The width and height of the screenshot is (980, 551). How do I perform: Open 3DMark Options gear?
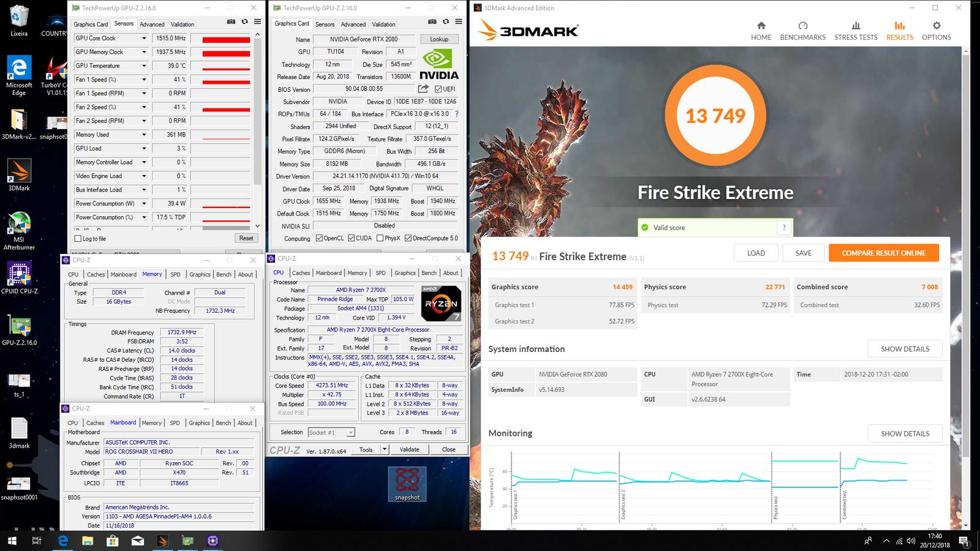click(x=936, y=29)
